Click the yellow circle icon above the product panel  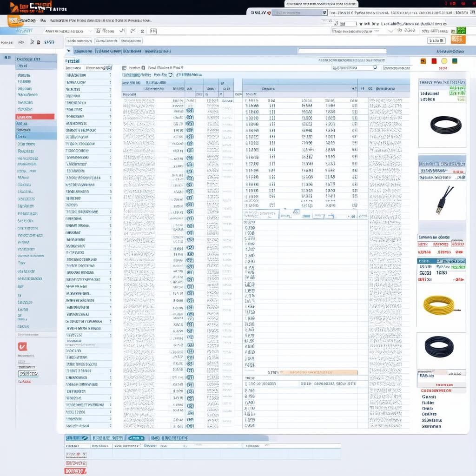coord(444,61)
